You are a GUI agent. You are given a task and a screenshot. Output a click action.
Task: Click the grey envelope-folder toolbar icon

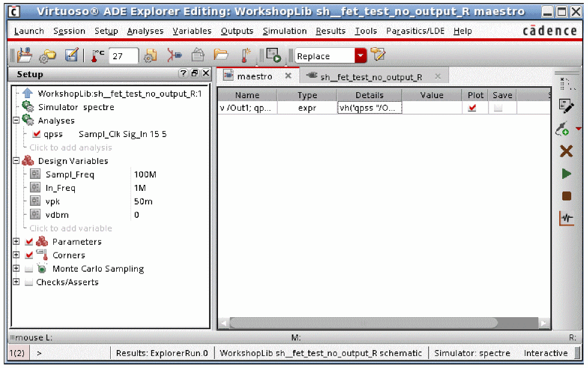click(x=198, y=56)
